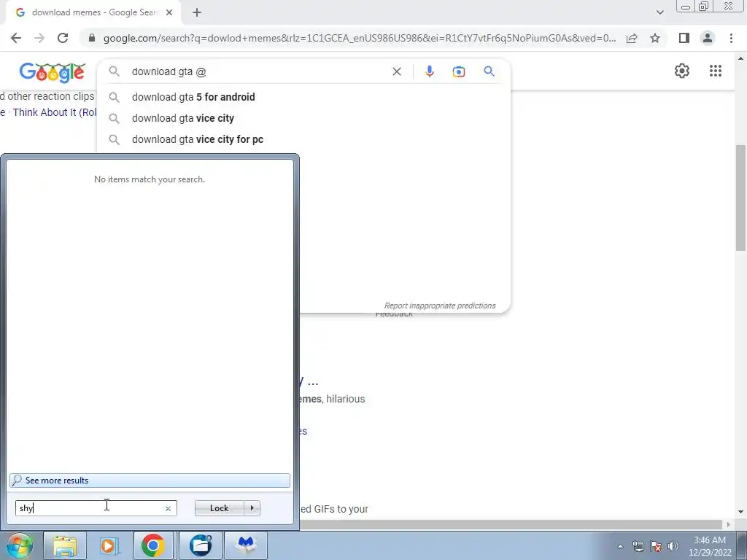
Task: Open Chrome's tab search dropdown arrow
Action: point(659,12)
